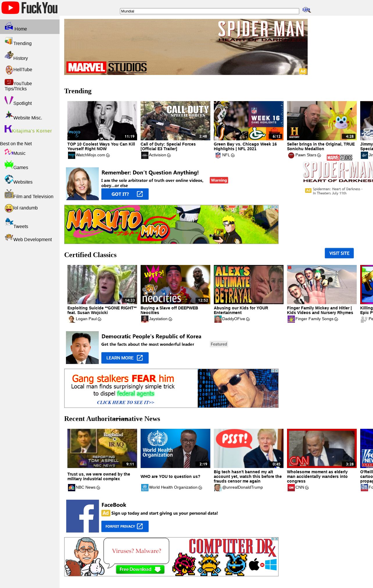Click Logan Paul channel avatar
Image resolution: width=373 pixels, height=588 pixels.
71,319
